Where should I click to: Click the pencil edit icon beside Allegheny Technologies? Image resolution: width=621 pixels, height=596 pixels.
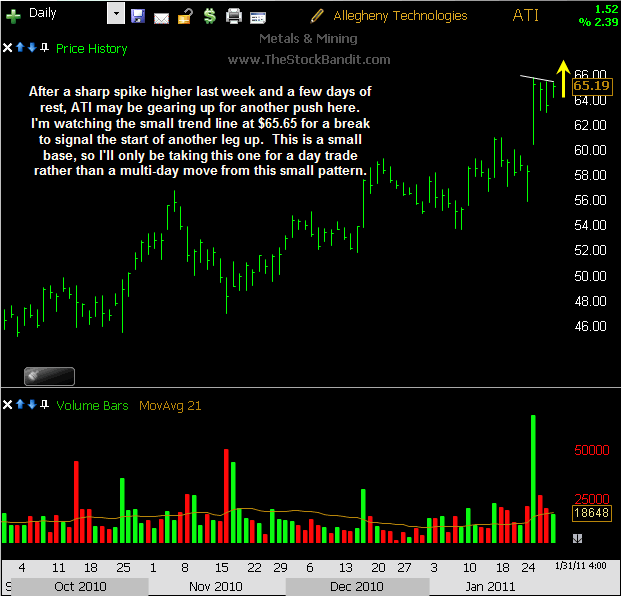[318, 16]
